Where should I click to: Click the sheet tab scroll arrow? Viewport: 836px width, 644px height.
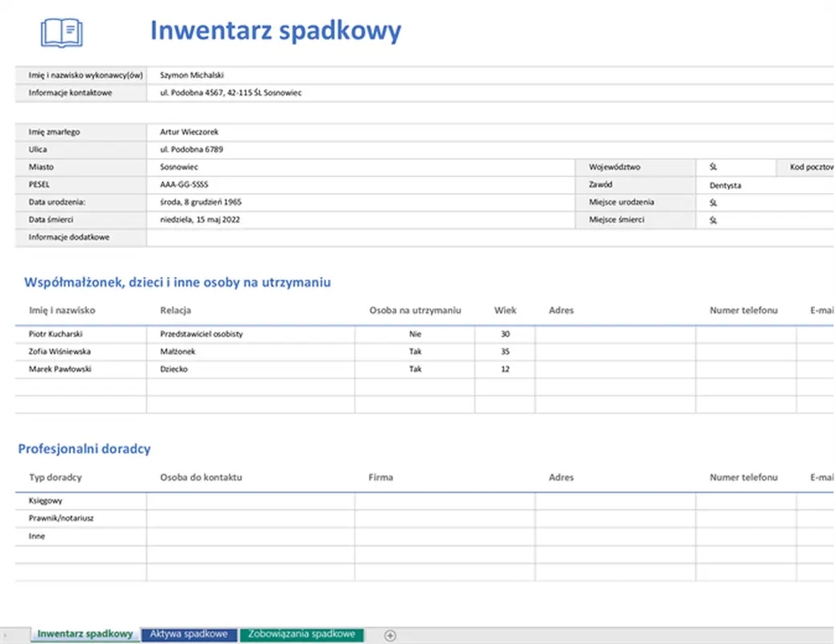tap(5, 635)
